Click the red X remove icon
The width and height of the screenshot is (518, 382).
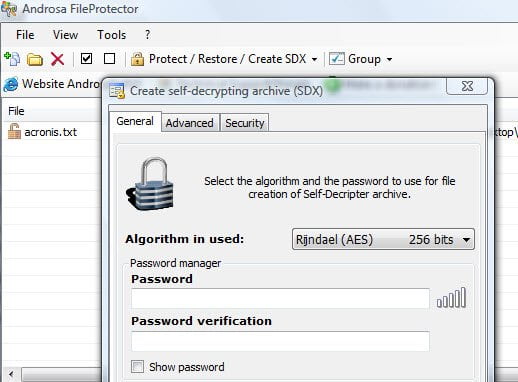[x=57, y=59]
